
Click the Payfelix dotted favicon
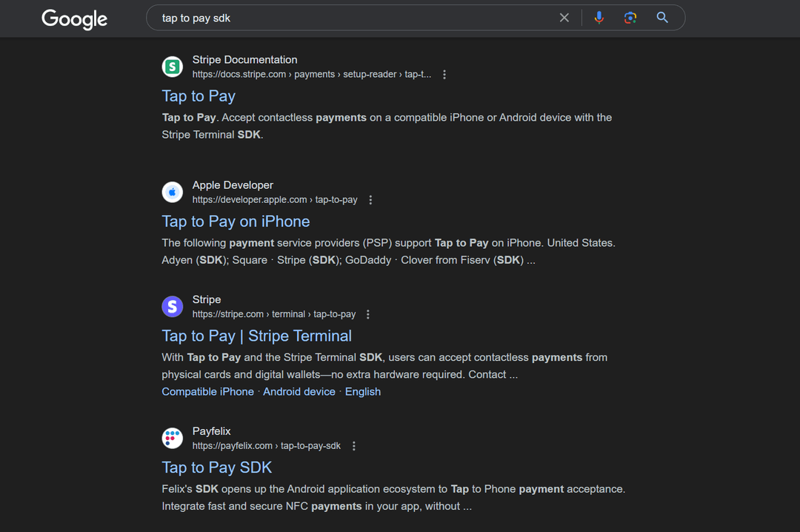173,438
